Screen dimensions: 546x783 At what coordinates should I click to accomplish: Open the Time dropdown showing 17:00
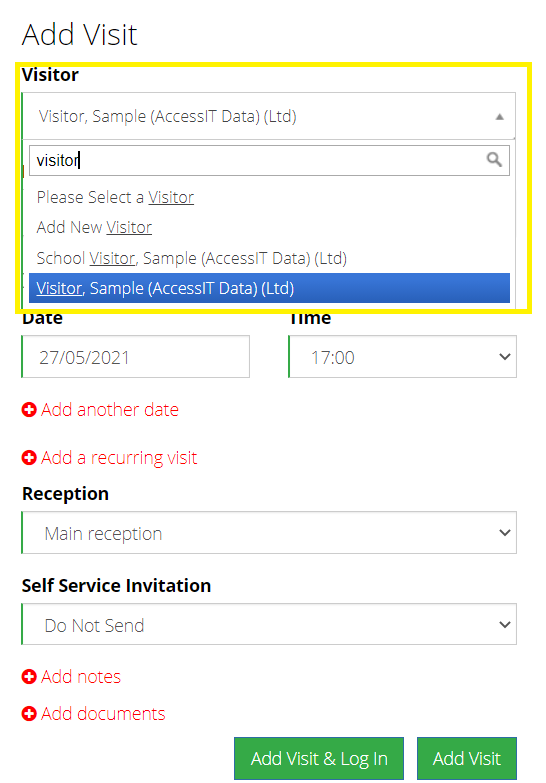pos(403,357)
